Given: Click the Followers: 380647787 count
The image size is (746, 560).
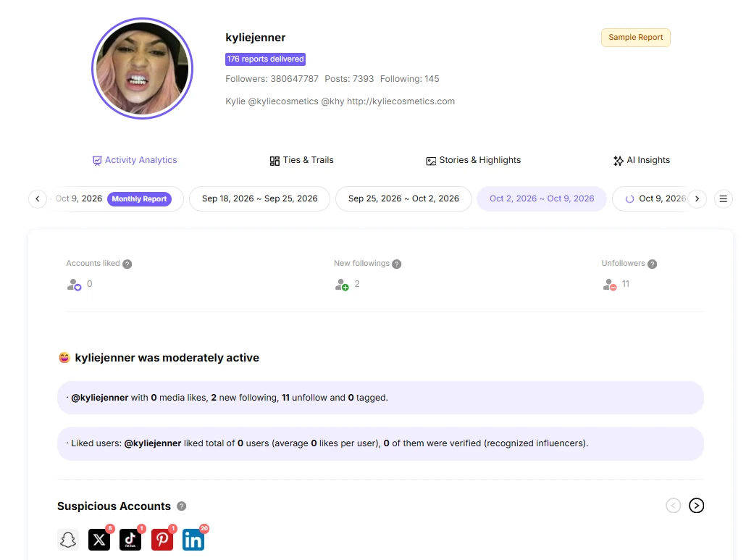Looking at the screenshot, I should click(272, 79).
